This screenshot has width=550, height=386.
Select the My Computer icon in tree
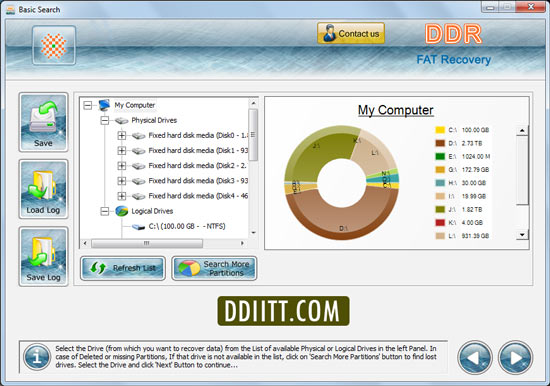104,105
